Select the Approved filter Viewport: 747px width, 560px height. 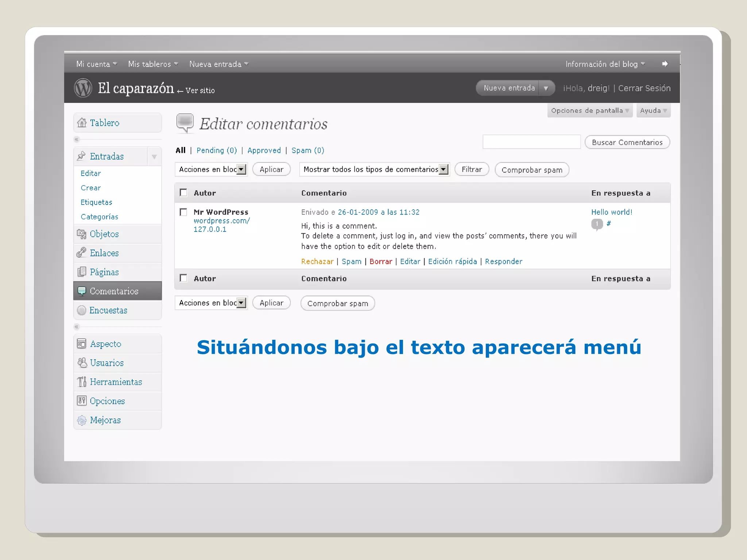[x=264, y=151]
